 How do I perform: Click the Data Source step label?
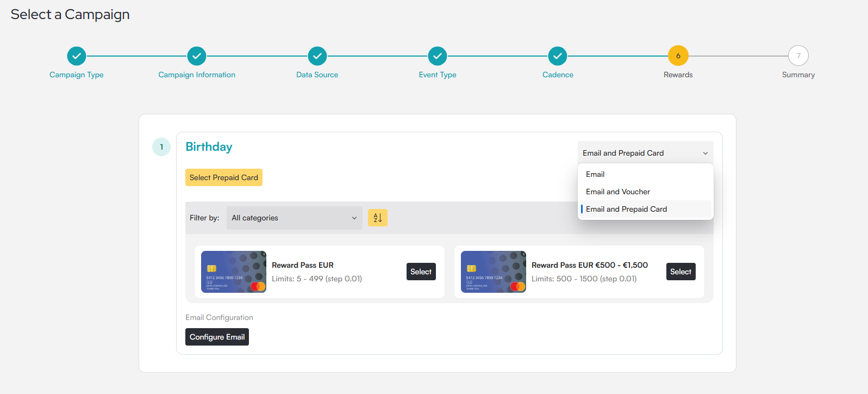click(317, 75)
